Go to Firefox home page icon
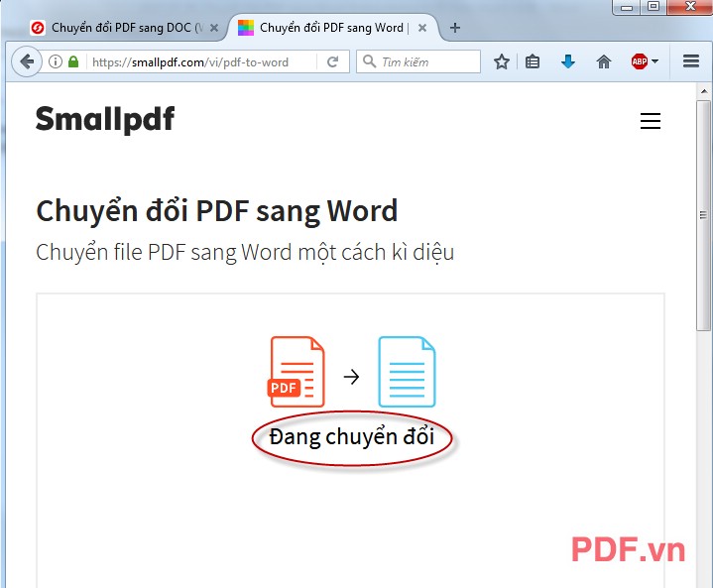The image size is (713, 588). point(604,61)
